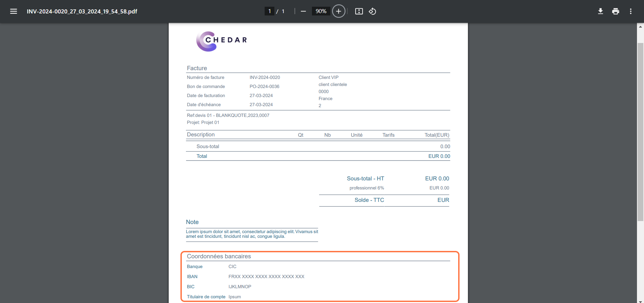Click the vertical scrollbar thumb
The image size is (644, 303).
coord(640,132)
